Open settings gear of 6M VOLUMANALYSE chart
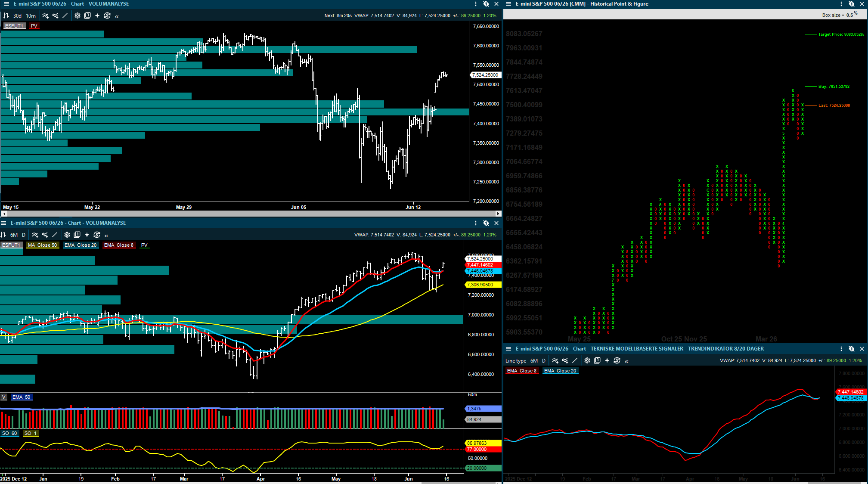The height and width of the screenshot is (484, 868). [67, 235]
